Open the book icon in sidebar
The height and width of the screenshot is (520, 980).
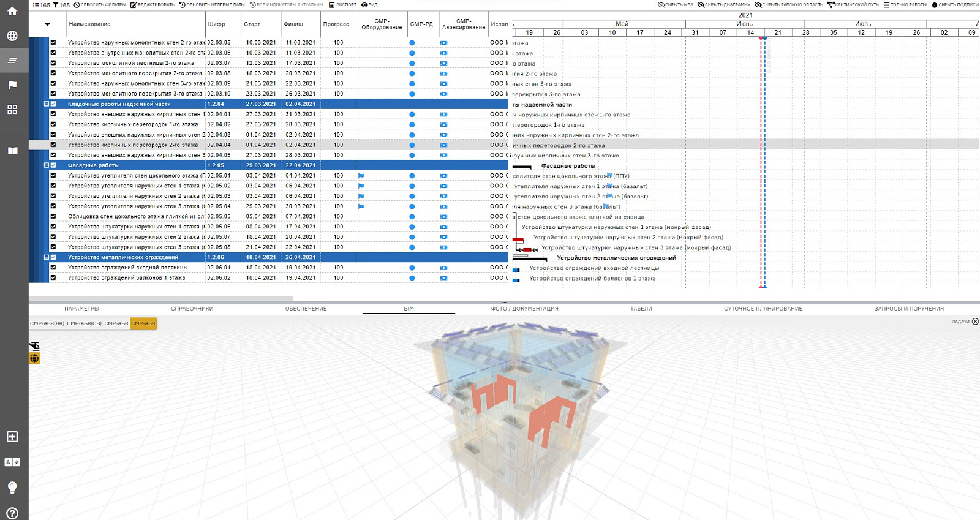[x=12, y=150]
